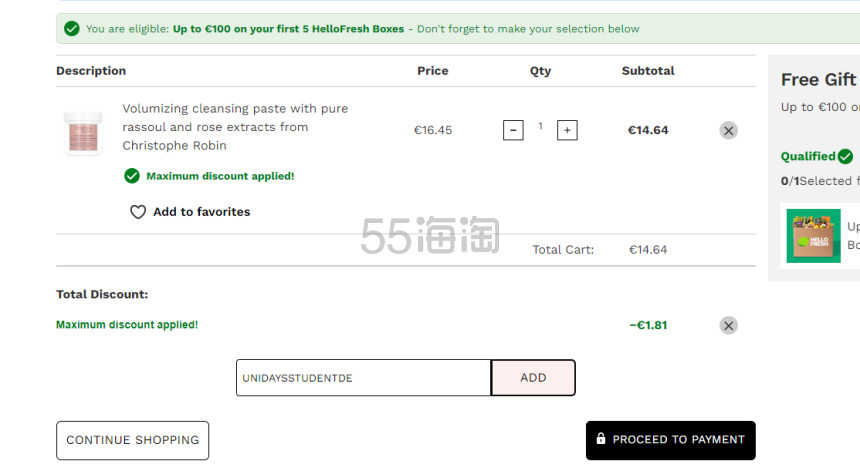Click the heart icon to favorite item
The height and width of the screenshot is (471, 860).
coord(138,212)
